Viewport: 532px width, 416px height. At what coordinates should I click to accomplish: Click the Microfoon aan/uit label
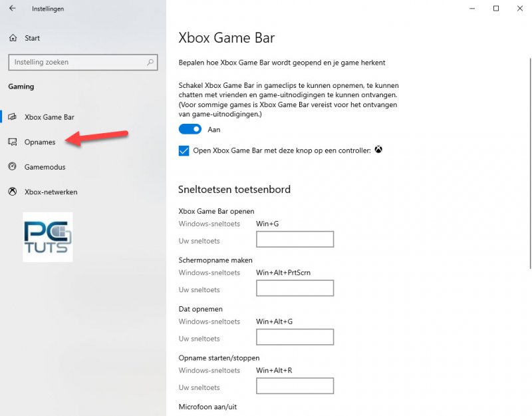pos(207,407)
